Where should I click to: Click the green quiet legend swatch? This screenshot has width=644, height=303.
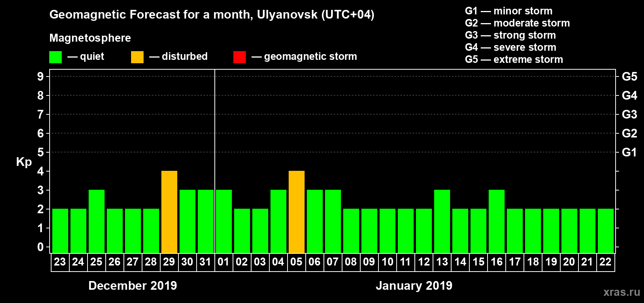tap(55, 57)
